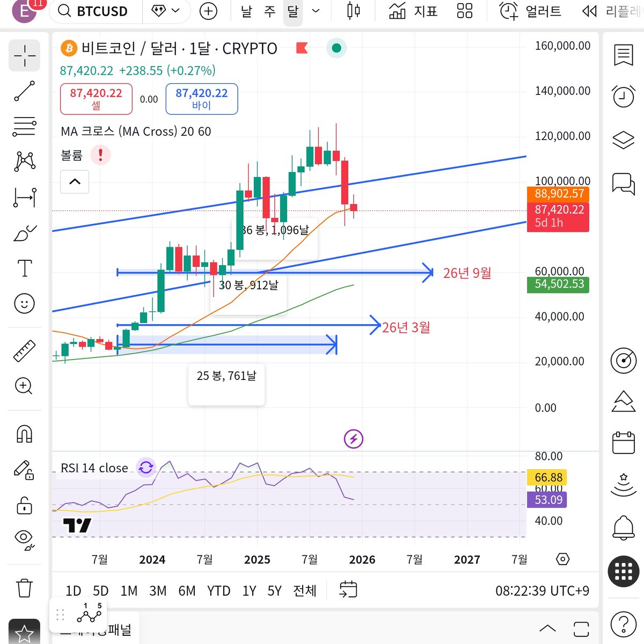This screenshot has width=644, height=644.
Task: Click the plus compare symbol button
Action: point(208,11)
